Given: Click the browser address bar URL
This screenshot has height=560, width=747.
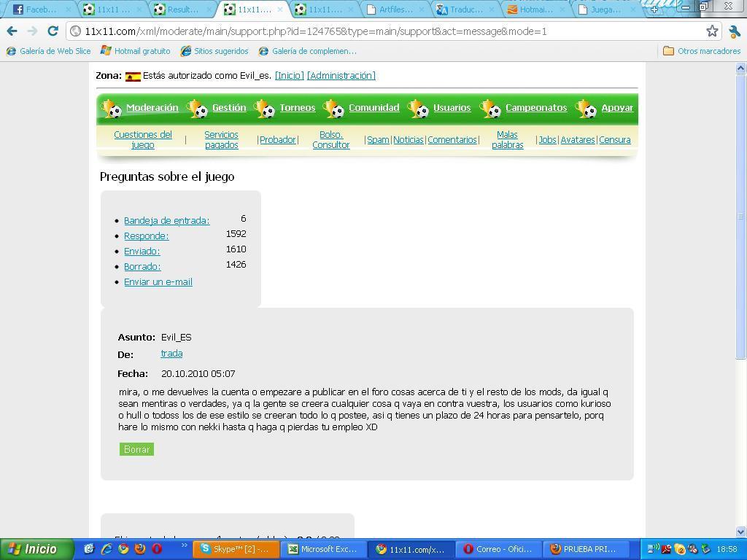Looking at the screenshot, I should tap(315, 31).
